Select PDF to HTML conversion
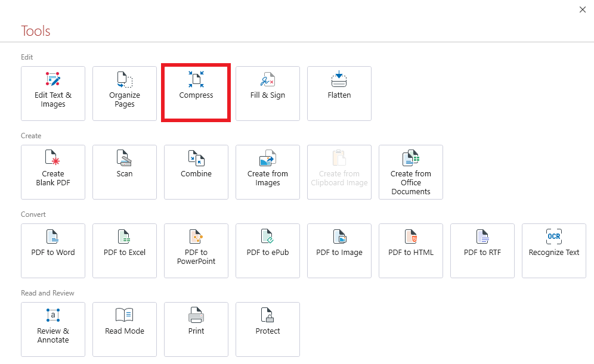This screenshot has height=364, width=594. tap(411, 251)
